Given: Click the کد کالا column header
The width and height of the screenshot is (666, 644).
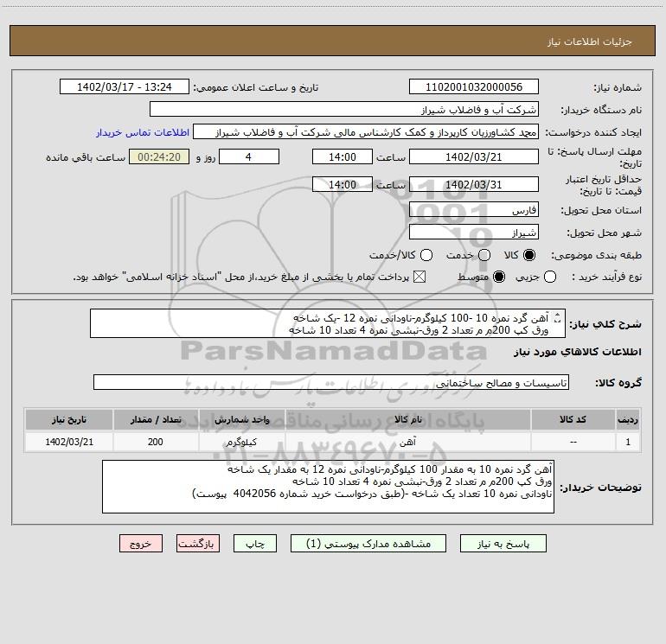Looking at the screenshot, I should pos(573,419).
